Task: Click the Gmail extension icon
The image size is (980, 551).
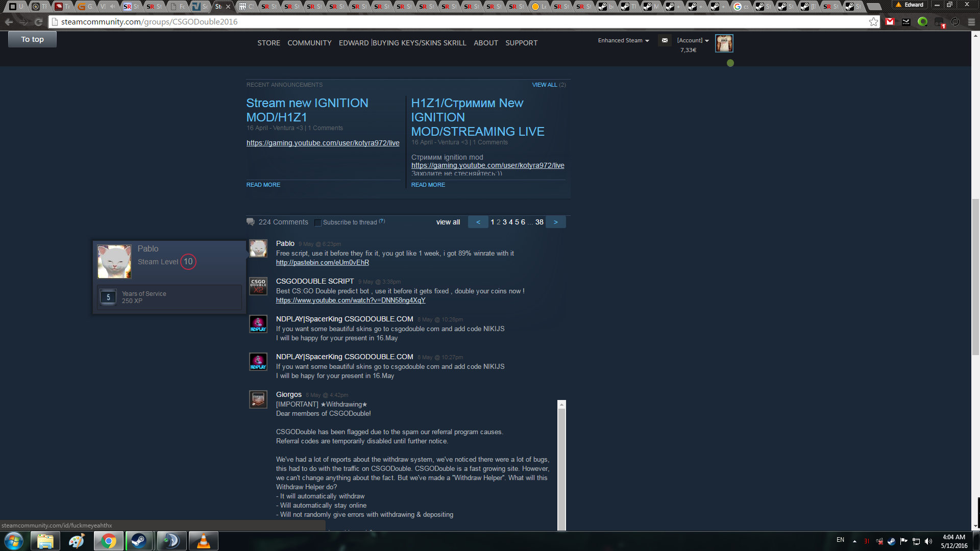Action: tap(890, 22)
